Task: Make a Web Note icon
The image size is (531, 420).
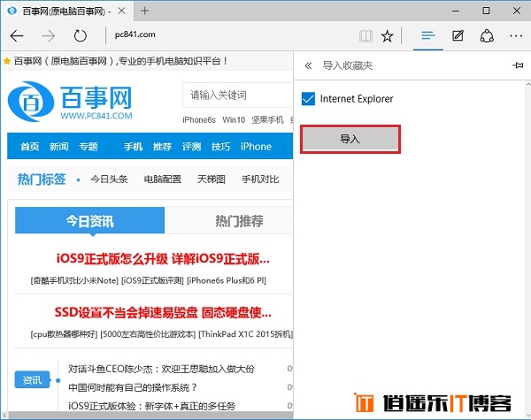Action: 458,35
